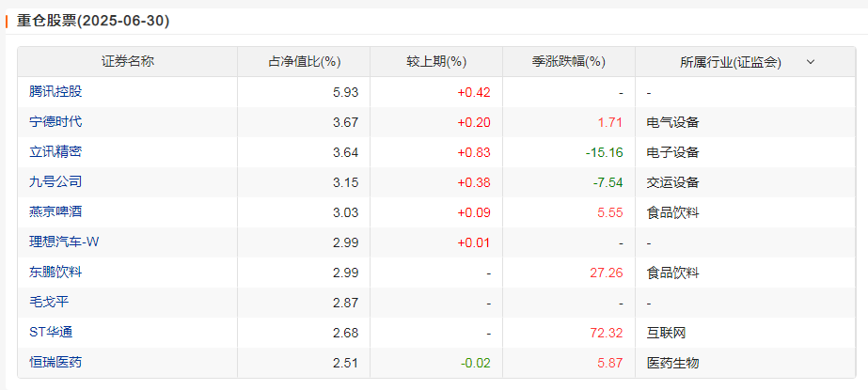868x390 pixels.
Task: Select 2.99 in the 理想汽车-W row
Action: [346, 242]
